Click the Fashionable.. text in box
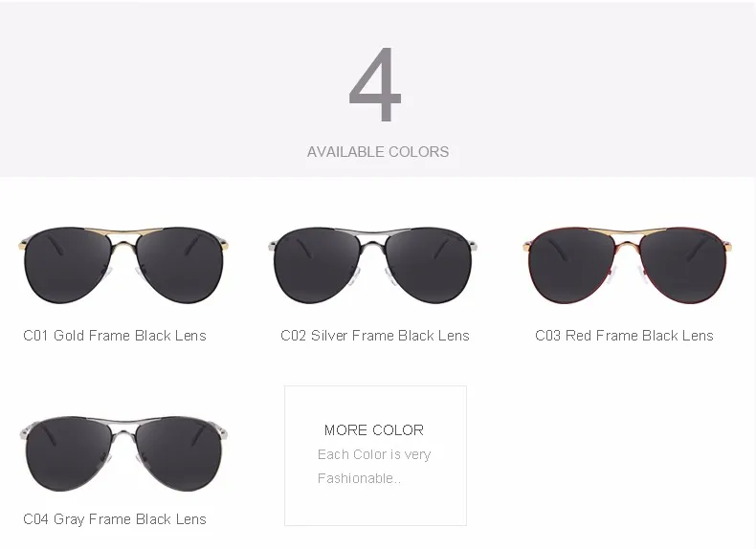 point(359,478)
